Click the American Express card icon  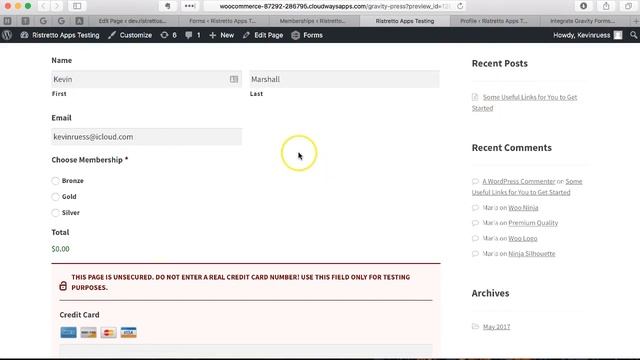[68, 332]
